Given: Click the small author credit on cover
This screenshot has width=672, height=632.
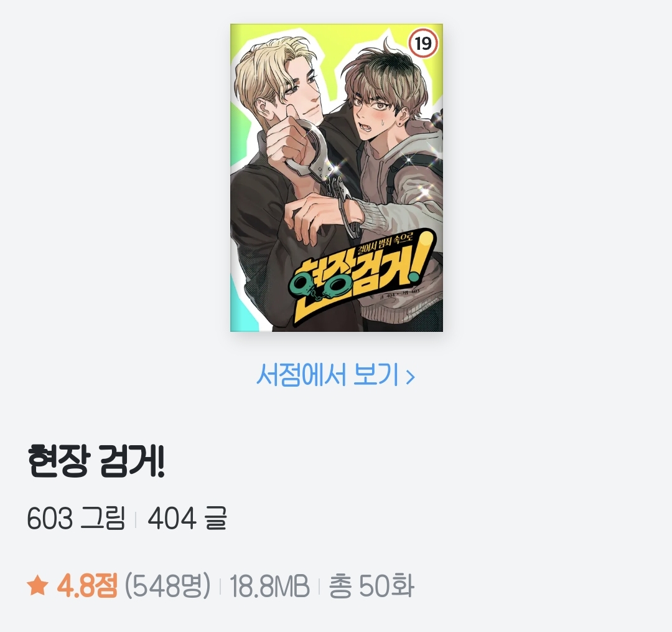Looking at the screenshot, I should 397,294.
